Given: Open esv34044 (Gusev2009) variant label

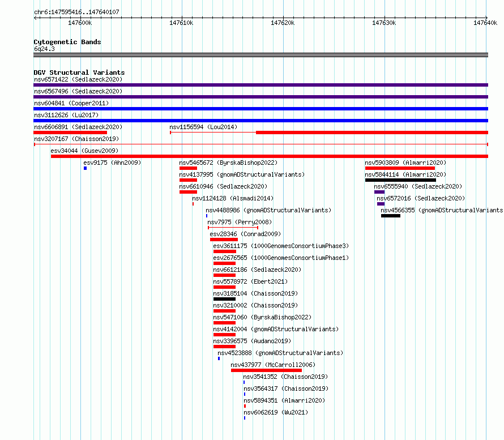Looking at the screenshot, I should 84,151.
